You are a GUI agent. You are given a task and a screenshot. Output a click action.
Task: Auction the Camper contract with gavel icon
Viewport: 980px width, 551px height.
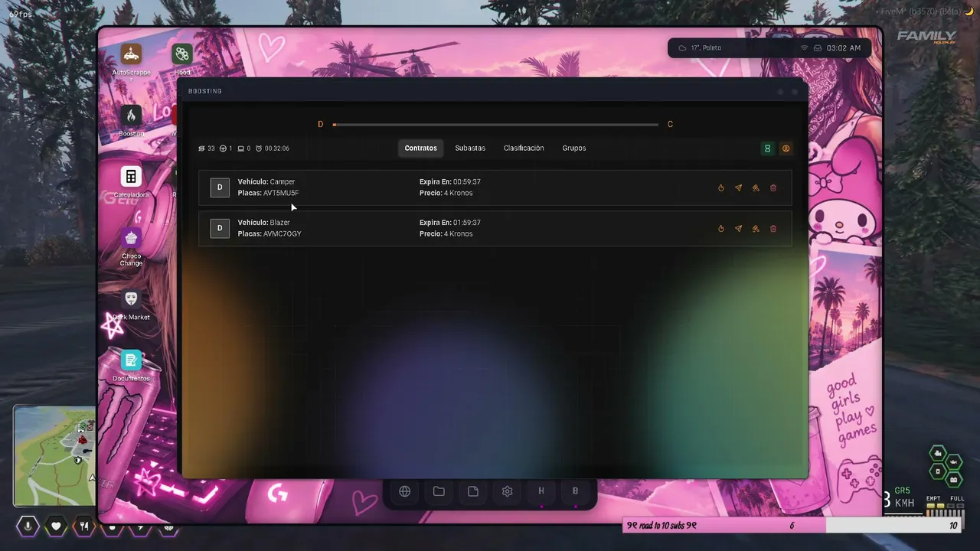click(756, 187)
